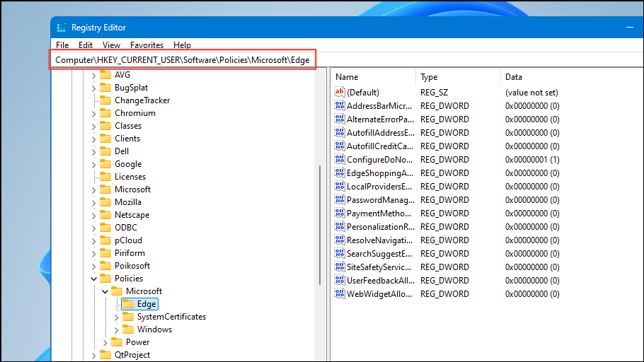The height and width of the screenshot is (362, 644).
Task: Click the PaymentMetho... DWORD icon
Action: point(339,213)
